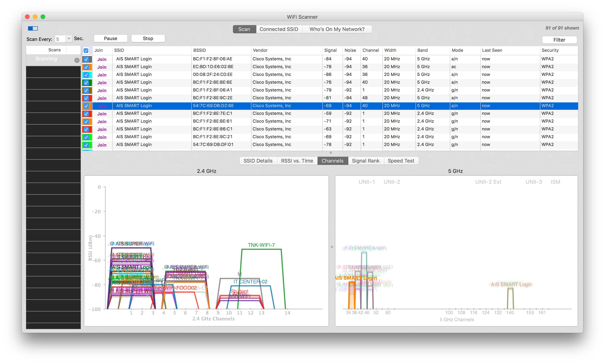Sort by Mode column header

tap(465, 50)
